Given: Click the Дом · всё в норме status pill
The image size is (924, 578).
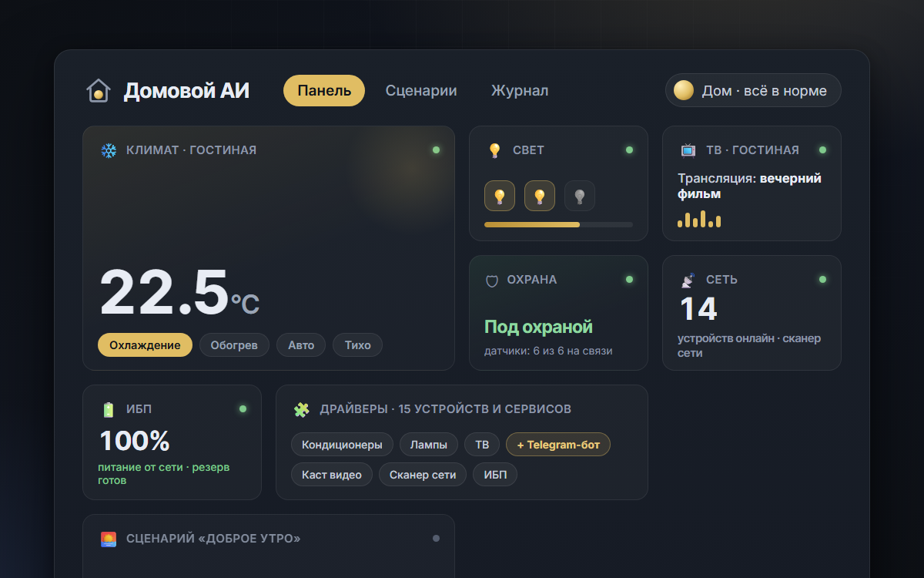Looking at the screenshot, I should coord(753,90).
